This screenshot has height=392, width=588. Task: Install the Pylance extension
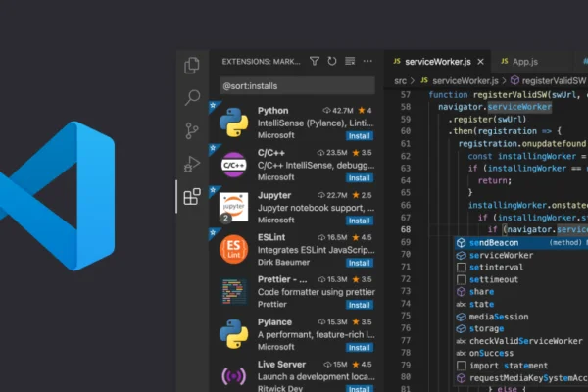(x=360, y=348)
